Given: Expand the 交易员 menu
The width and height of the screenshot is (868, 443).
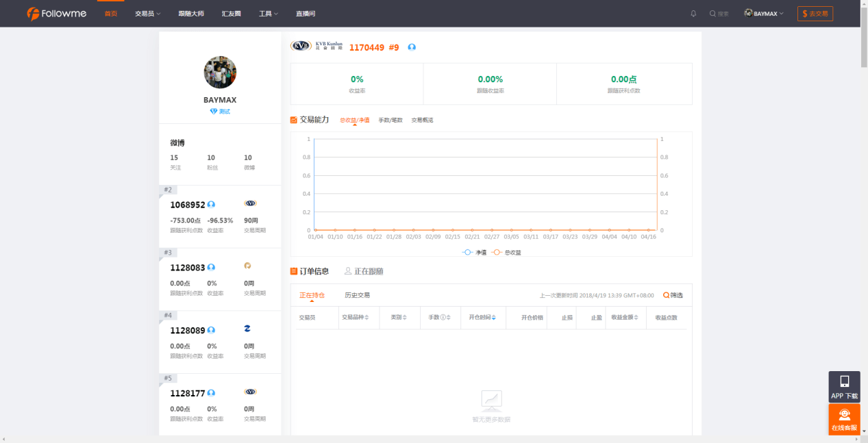Looking at the screenshot, I should coord(147,14).
